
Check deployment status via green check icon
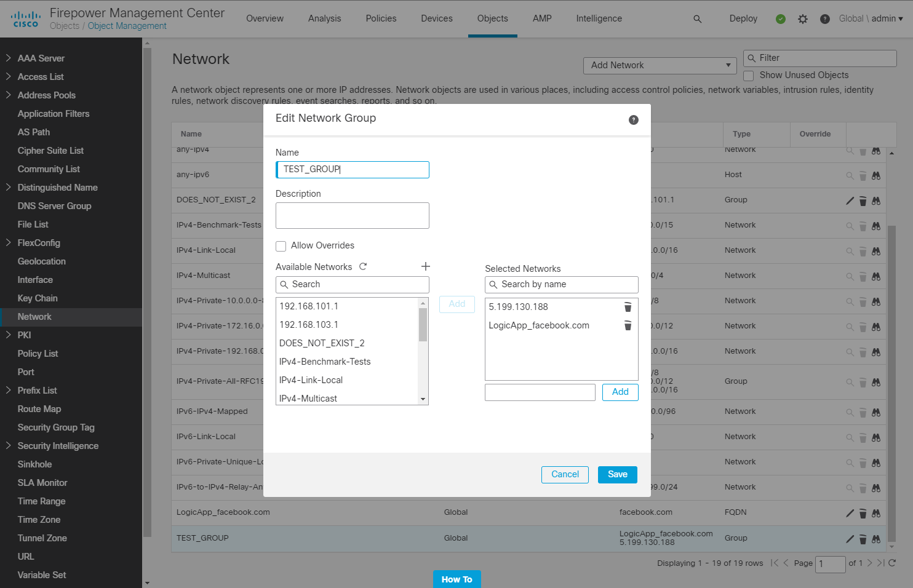(780, 18)
